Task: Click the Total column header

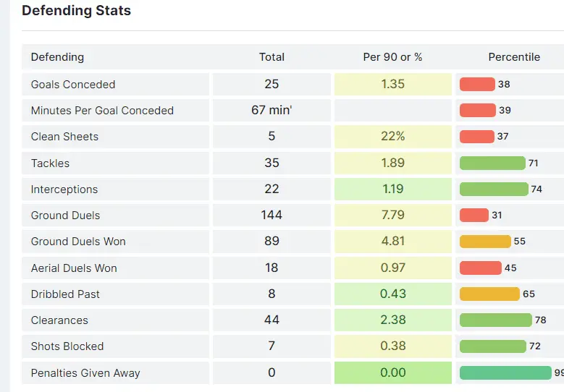Action: coord(272,57)
